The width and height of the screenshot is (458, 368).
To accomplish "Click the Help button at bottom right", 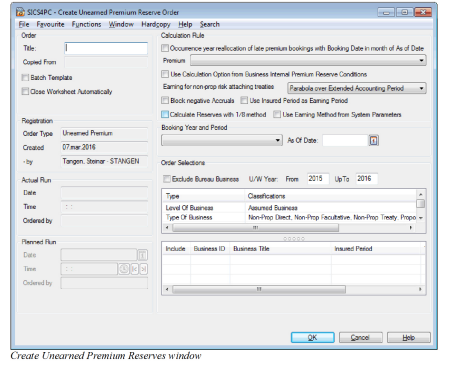I will click(409, 338).
